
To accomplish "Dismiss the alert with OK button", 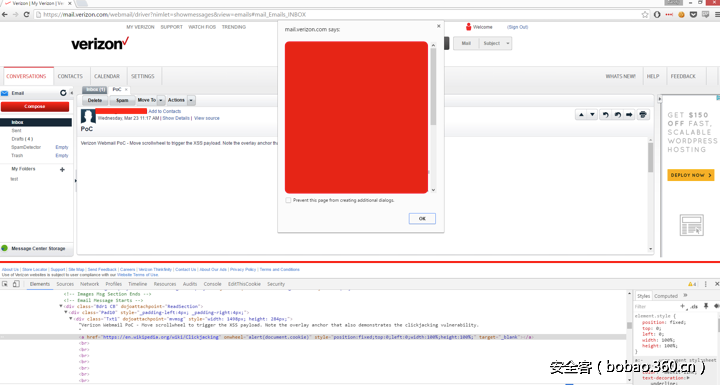I will (422, 219).
